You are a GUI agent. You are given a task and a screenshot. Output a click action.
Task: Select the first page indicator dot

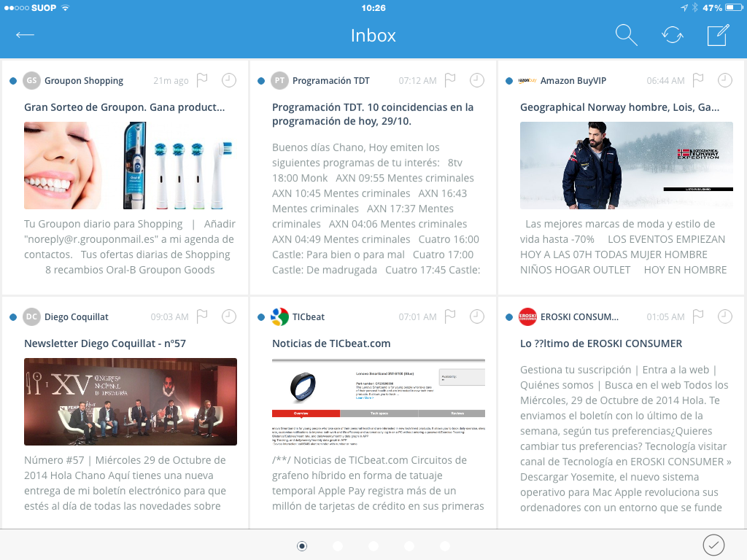click(x=302, y=545)
